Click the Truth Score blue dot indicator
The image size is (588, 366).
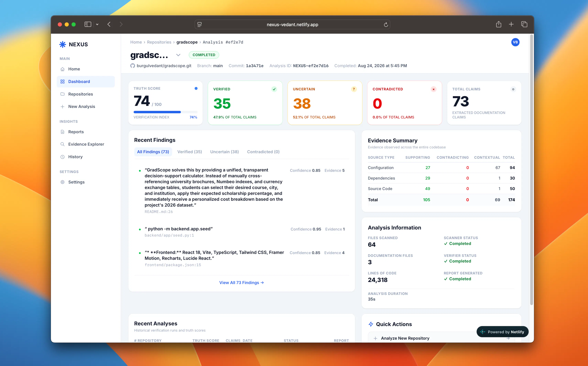(196, 88)
